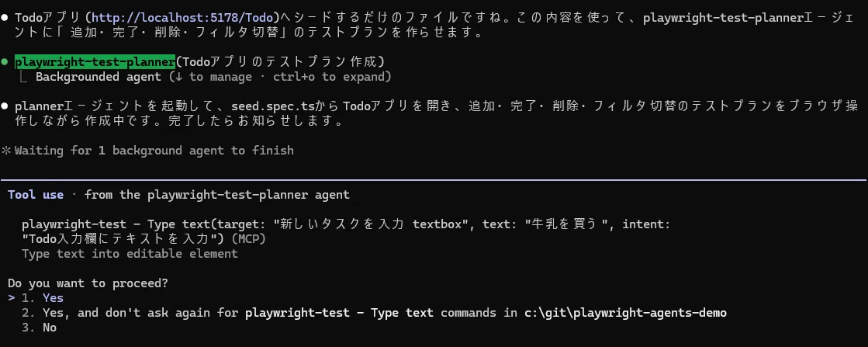Click the green bullet beside playwright-test-planner
868x347 pixels.
[x=5, y=62]
